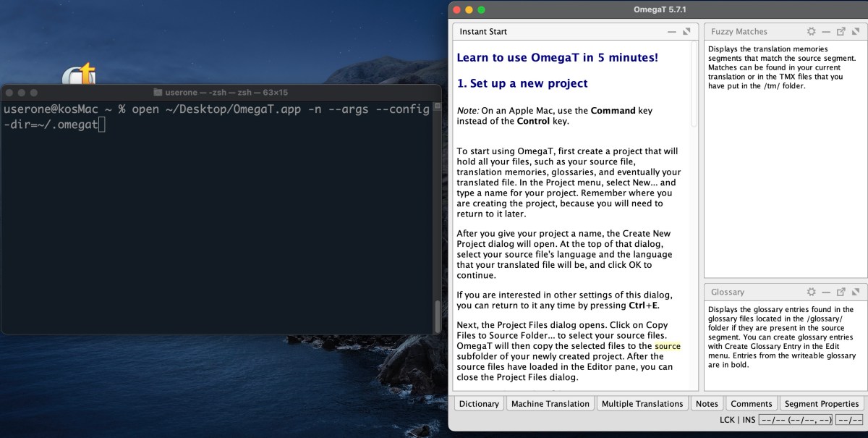Minimize the Fuzzy Matches pane

tap(825, 32)
